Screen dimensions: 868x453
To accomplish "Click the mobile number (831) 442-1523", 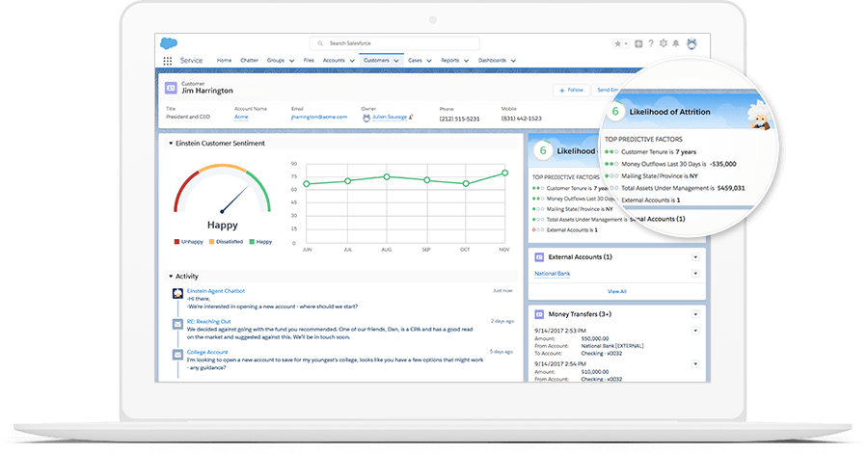I will 522,119.
